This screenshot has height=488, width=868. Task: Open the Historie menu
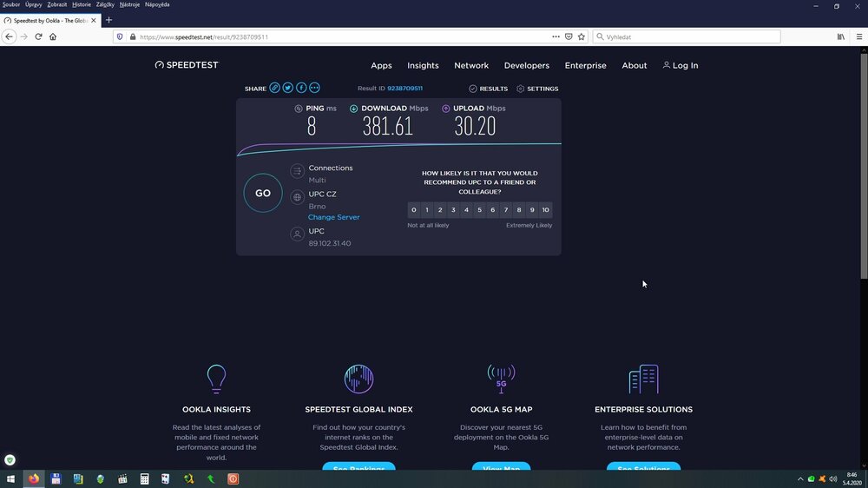tap(82, 4)
